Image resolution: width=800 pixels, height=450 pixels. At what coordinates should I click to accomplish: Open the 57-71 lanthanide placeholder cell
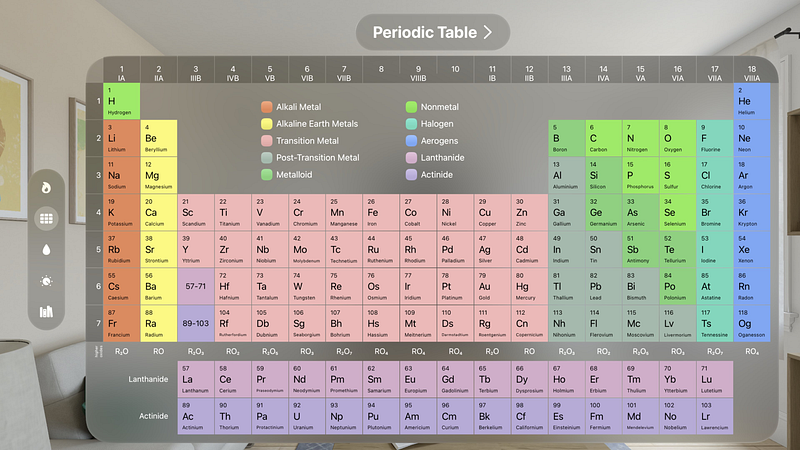pos(196,286)
